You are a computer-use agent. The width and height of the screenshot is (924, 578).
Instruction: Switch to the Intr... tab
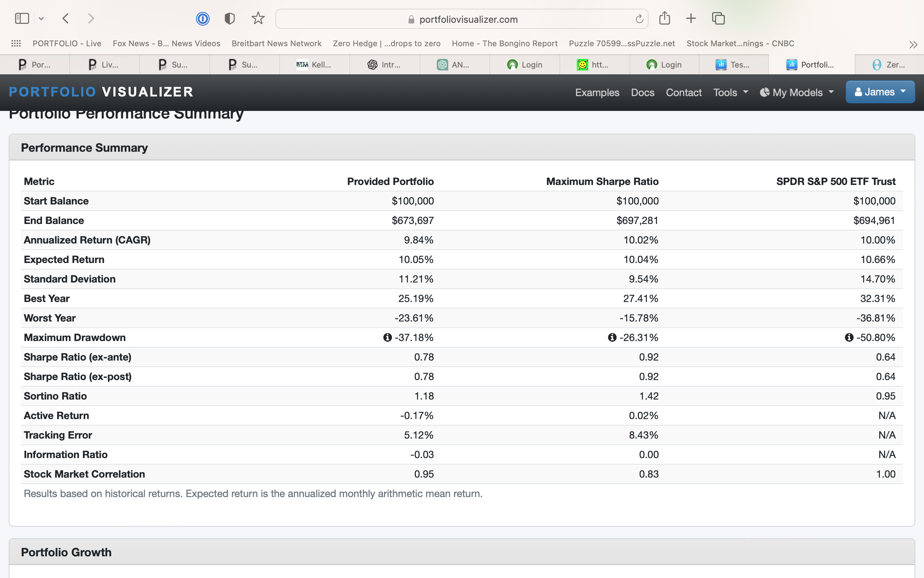point(384,65)
